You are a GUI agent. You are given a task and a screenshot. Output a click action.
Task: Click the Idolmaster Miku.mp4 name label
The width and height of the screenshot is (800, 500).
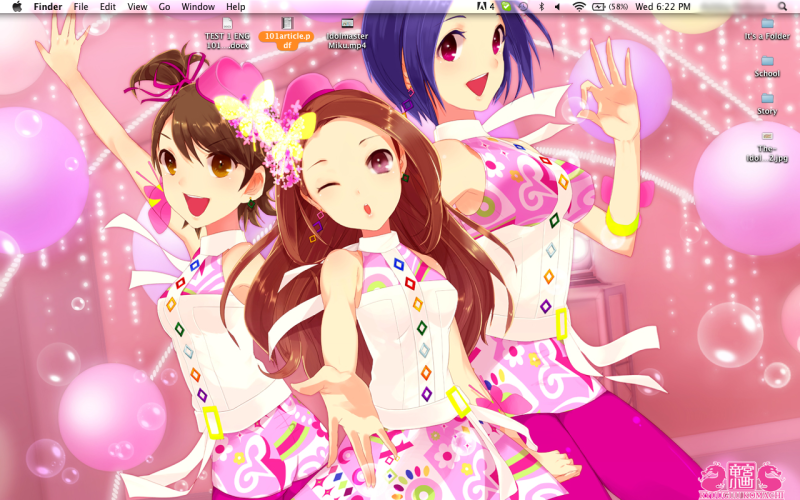click(x=347, y=41)
